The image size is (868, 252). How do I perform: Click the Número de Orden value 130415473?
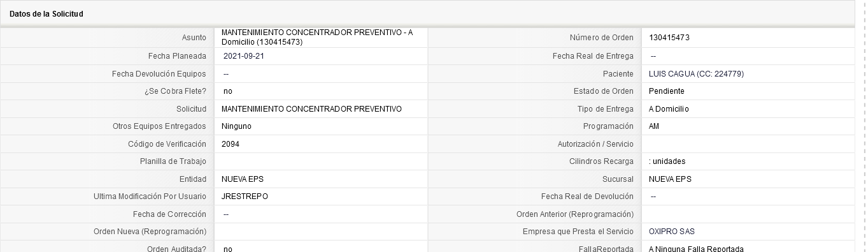click(x=669, y=38)
